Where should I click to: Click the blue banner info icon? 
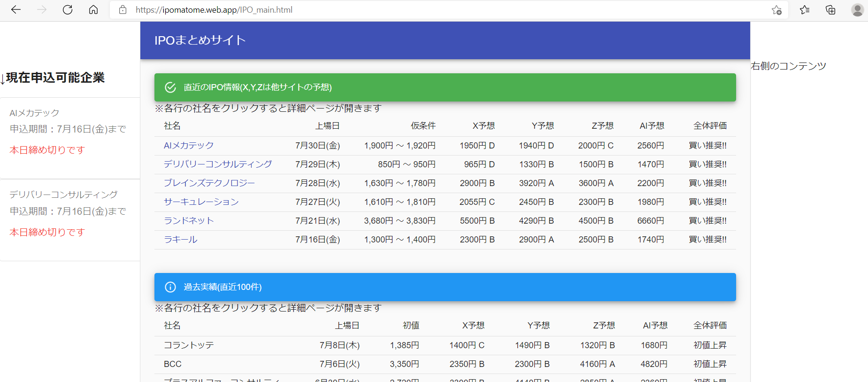pyautogui.click(x=170, y=287)
